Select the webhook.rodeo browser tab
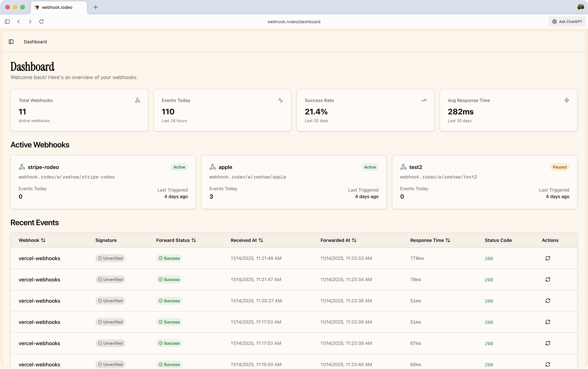588x369 pixels. pos(58,7)
